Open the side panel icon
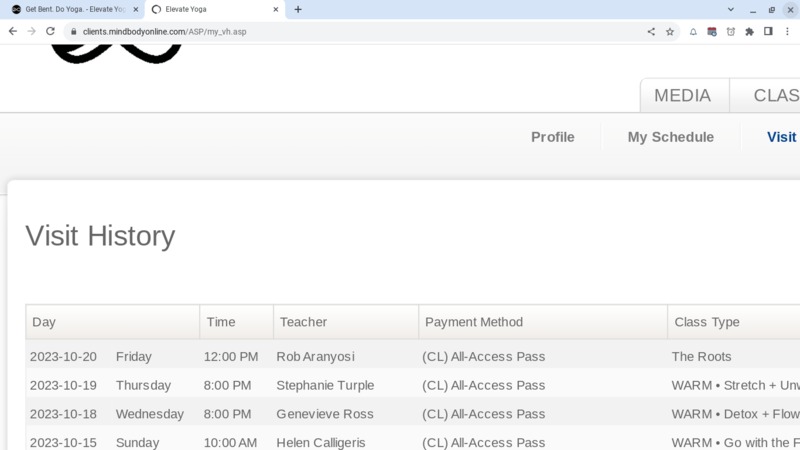 pos(768,32)
